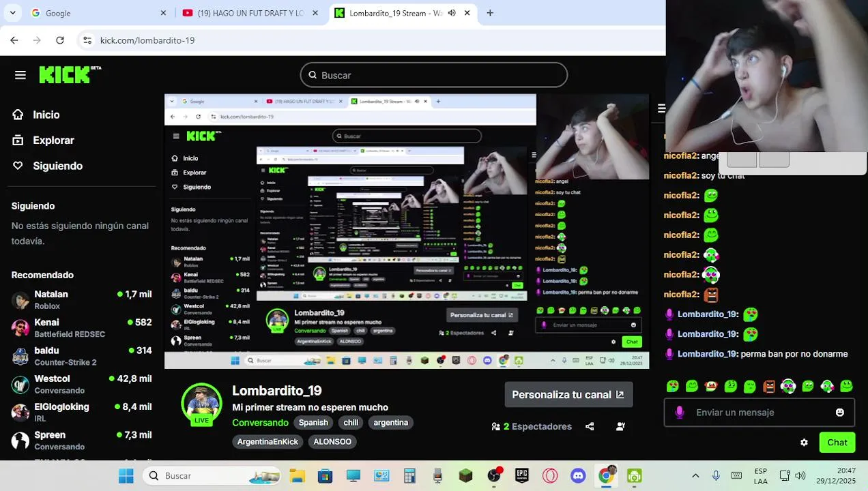Screen dimensions: 868x491
Task: Click the Enviar un mensaje input in main chat
Action: pyautogui.click(x=759, y=412)
